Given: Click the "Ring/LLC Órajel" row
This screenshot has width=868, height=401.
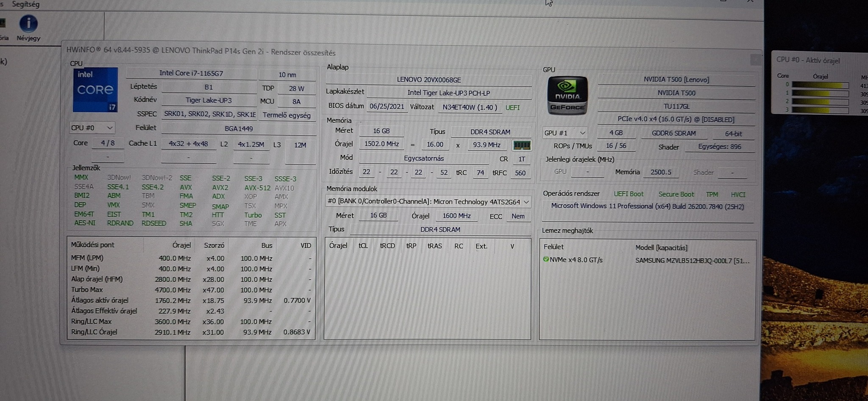Looking at the screenshot, I should (191, 332).
